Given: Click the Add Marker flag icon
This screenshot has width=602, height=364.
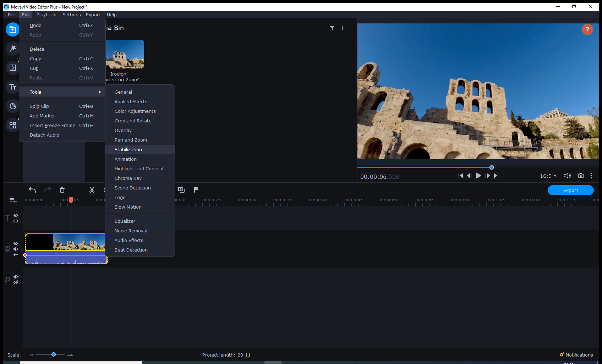Looking at the screenshot, I should tap(196, 190).
